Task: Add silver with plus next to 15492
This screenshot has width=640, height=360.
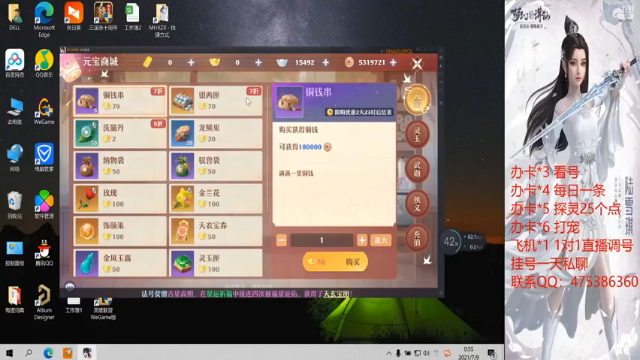Action: coord(326,62)
